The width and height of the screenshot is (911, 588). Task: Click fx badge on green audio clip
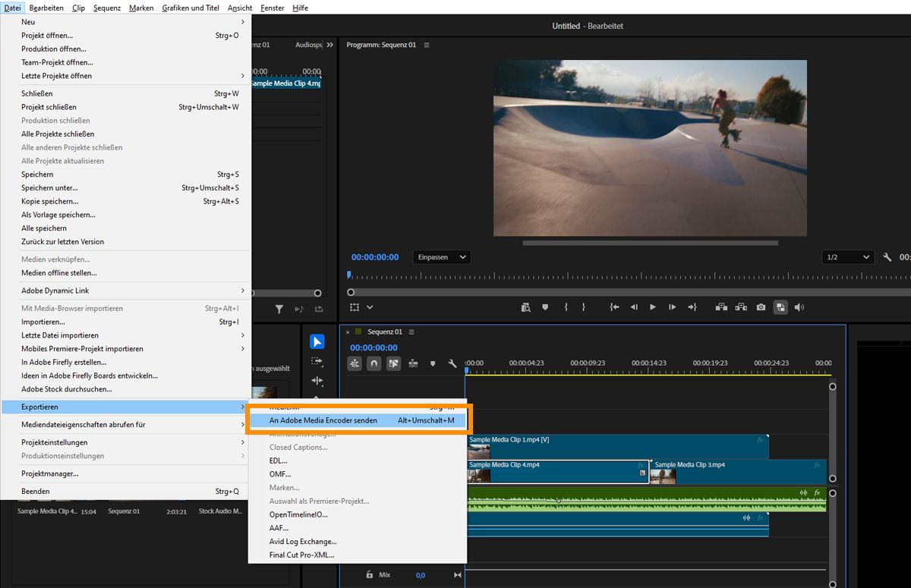click(817, 493)
